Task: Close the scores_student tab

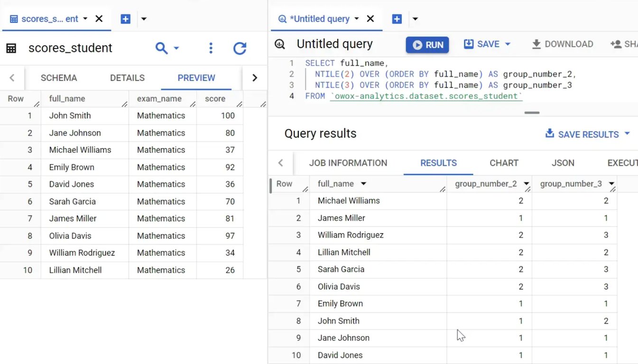Action: tap(99, 19)
